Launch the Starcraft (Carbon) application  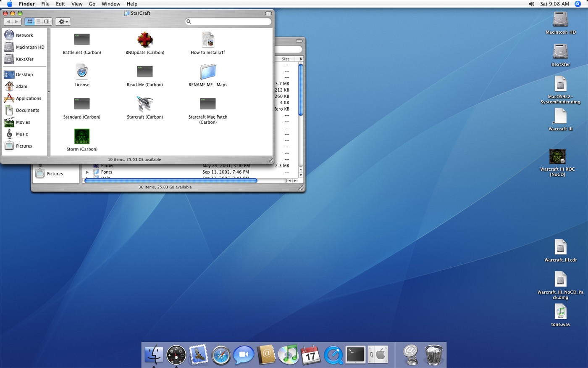click(x=145, y=104)
